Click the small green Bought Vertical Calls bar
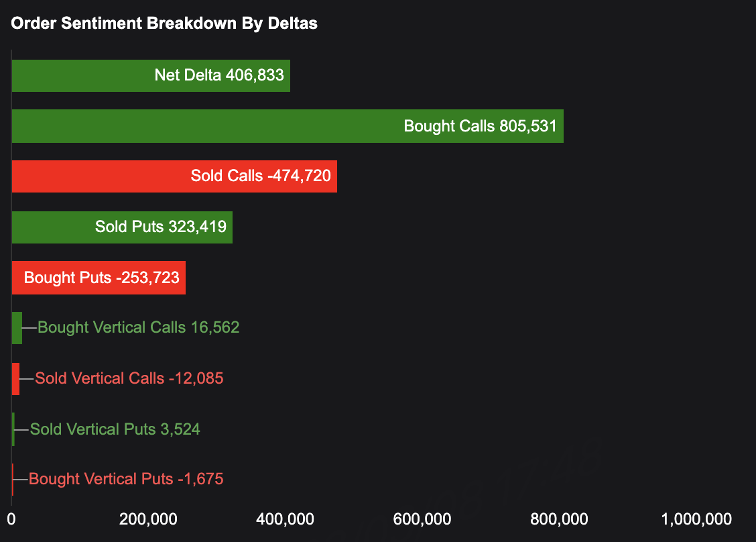This screenshot has height=542, width=756. [x=17, y=328]
